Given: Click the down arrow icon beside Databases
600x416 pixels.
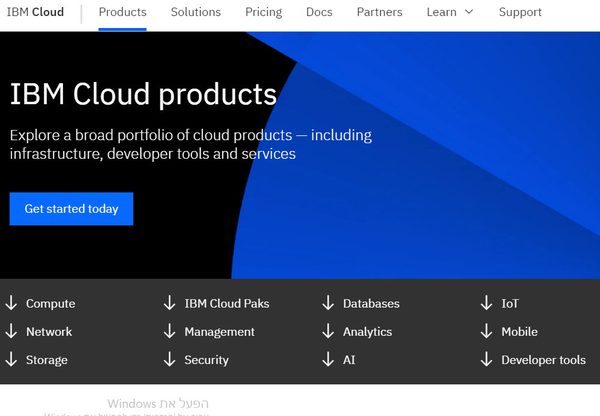Looking at the screenshot, I should 328,303.
